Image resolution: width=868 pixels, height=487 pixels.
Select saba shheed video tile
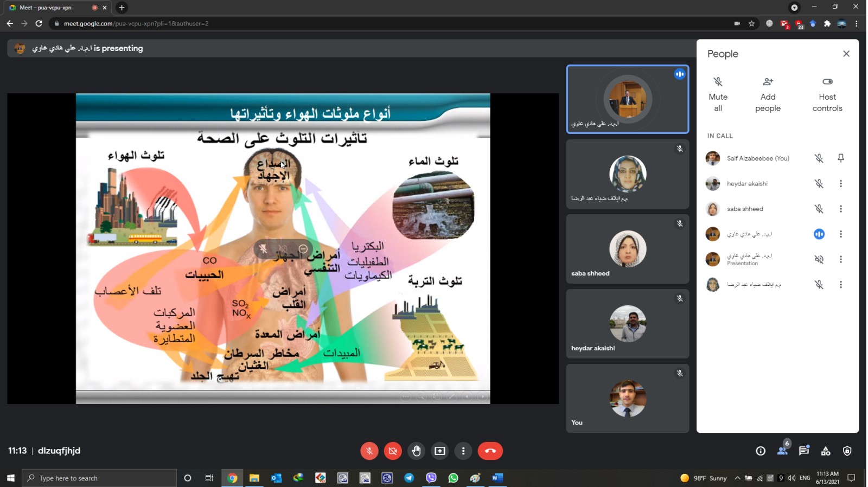click(x=628, y=249)
